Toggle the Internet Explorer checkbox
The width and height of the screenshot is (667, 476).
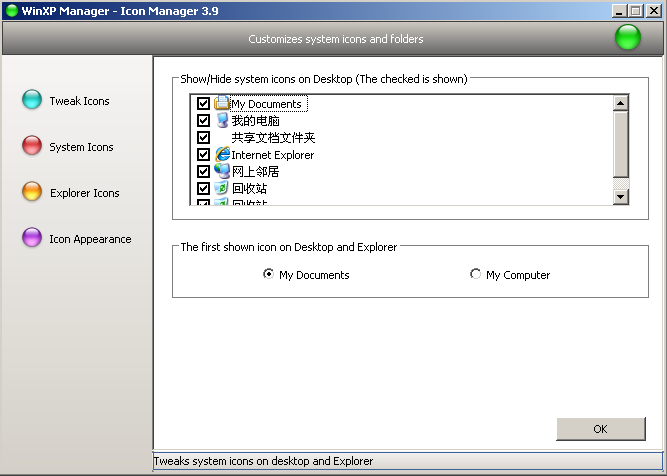204,155
